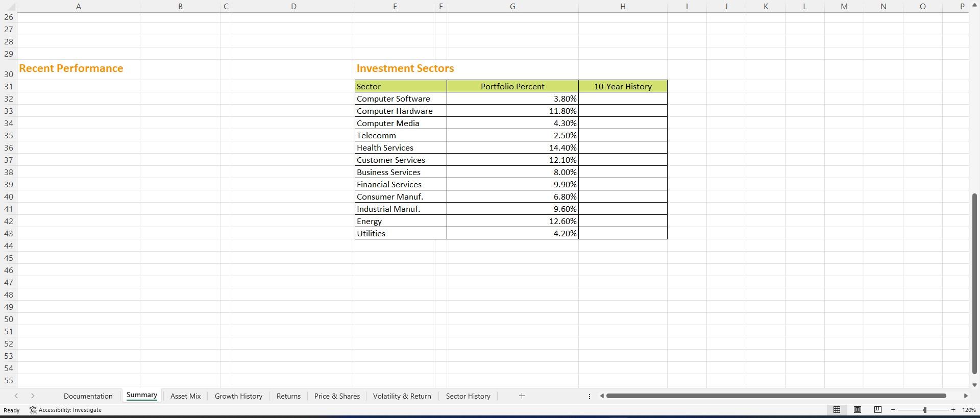Viewport: 980px width, 418px height.
Task: Switch to Normal view in status bar
Action: click(837, 410)
